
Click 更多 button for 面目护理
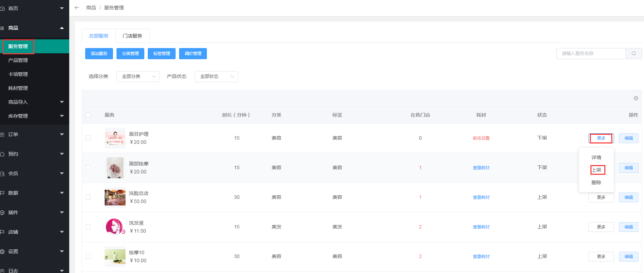(x=601, y=138)
